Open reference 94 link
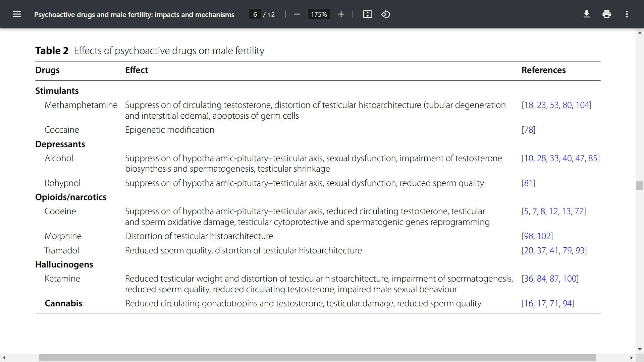644x362 pixels. click(x=567, y=303)
